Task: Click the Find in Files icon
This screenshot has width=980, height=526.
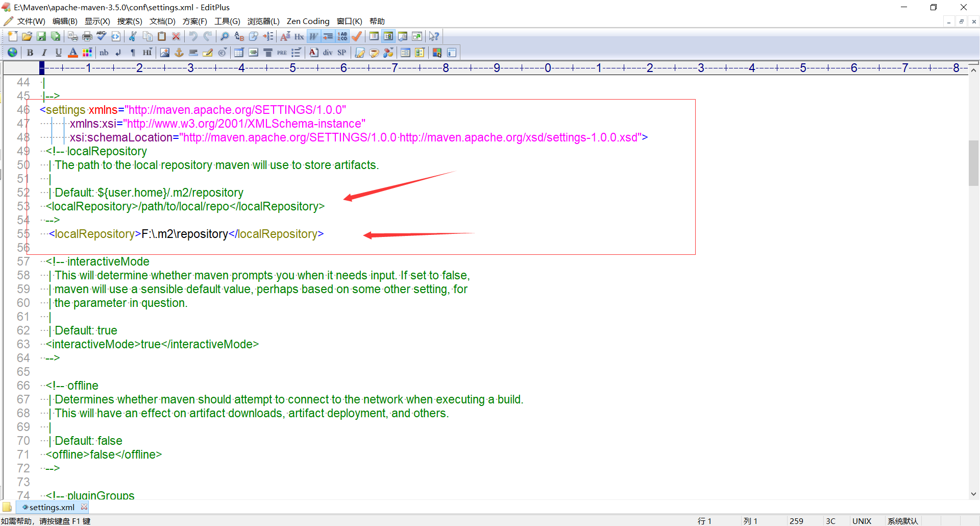Action: click(x=254, y=36)
